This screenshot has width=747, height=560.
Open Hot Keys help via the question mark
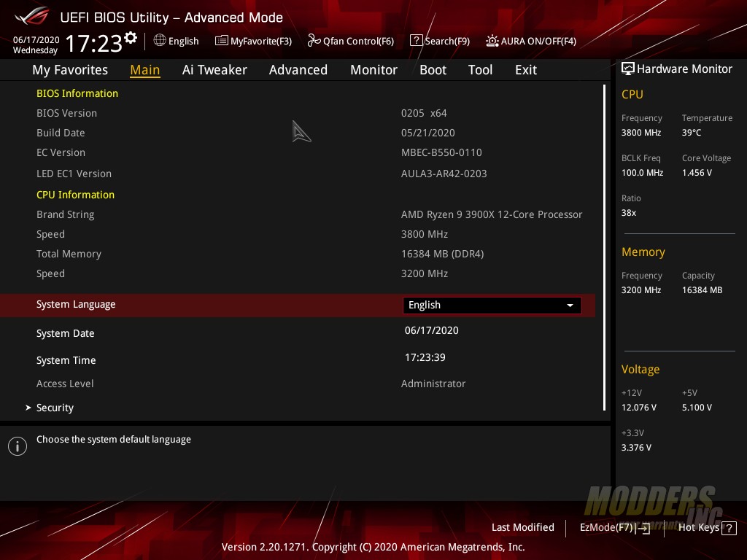729,528
